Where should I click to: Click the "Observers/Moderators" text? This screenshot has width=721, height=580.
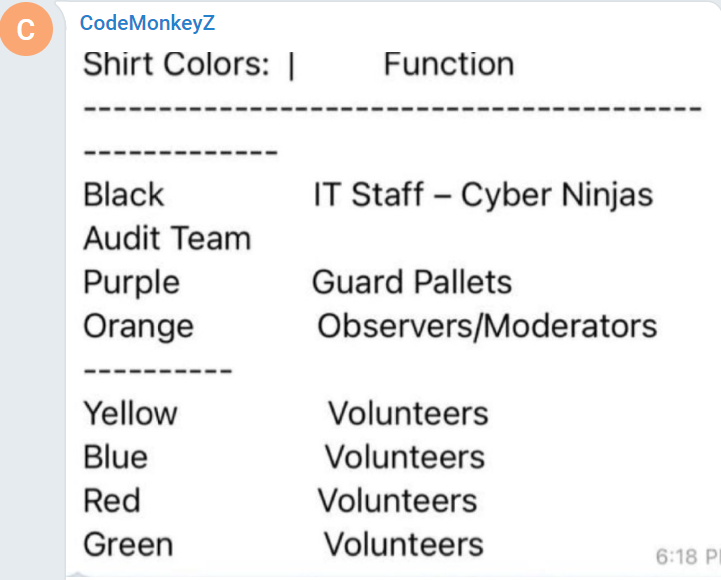pos(487,326)
